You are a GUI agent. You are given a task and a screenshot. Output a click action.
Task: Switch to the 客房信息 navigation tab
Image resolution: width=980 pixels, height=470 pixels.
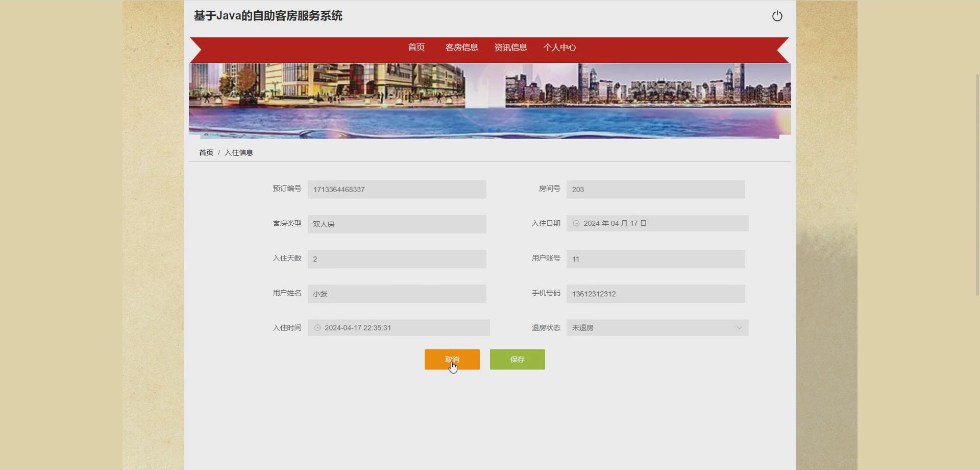click(x=461, y=47)
